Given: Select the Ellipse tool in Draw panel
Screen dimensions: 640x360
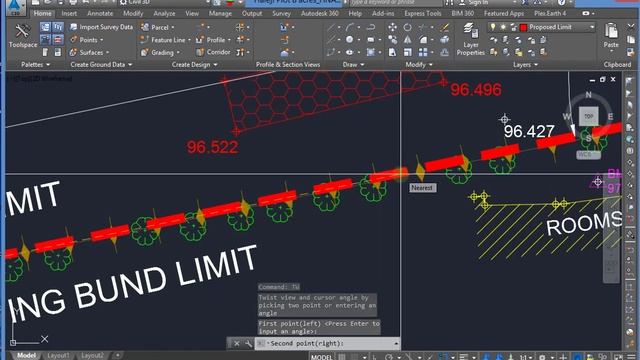Looking at the screenshot, I should point(350,52).
